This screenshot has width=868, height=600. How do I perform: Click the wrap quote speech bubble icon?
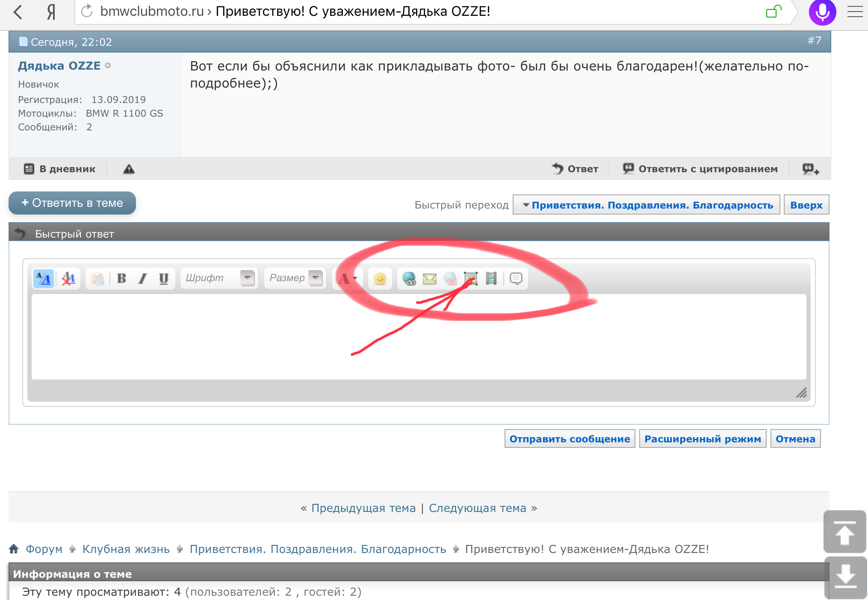click(516, 279)
